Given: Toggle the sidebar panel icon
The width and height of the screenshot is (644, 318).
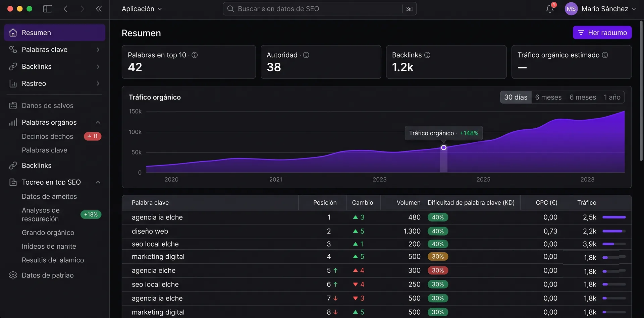Looking at the screenshot, I should (x=48, y=9).
